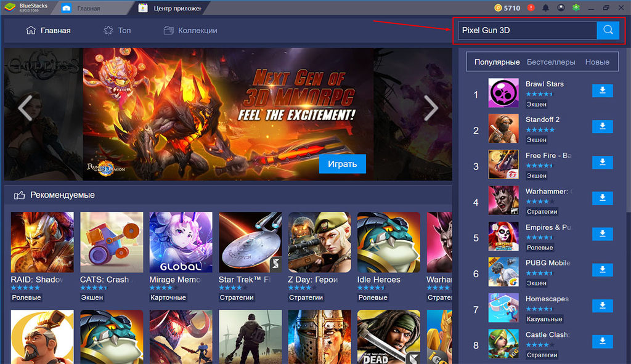
Task: Download PUBG Mobile
Action: tap(603, 270)
